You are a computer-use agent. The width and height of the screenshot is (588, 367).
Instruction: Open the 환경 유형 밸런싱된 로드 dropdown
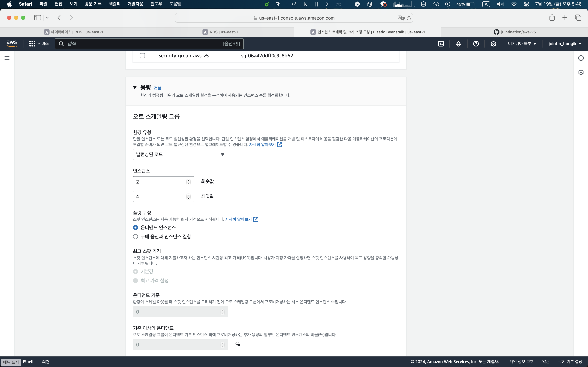click(x=180, y=155)
